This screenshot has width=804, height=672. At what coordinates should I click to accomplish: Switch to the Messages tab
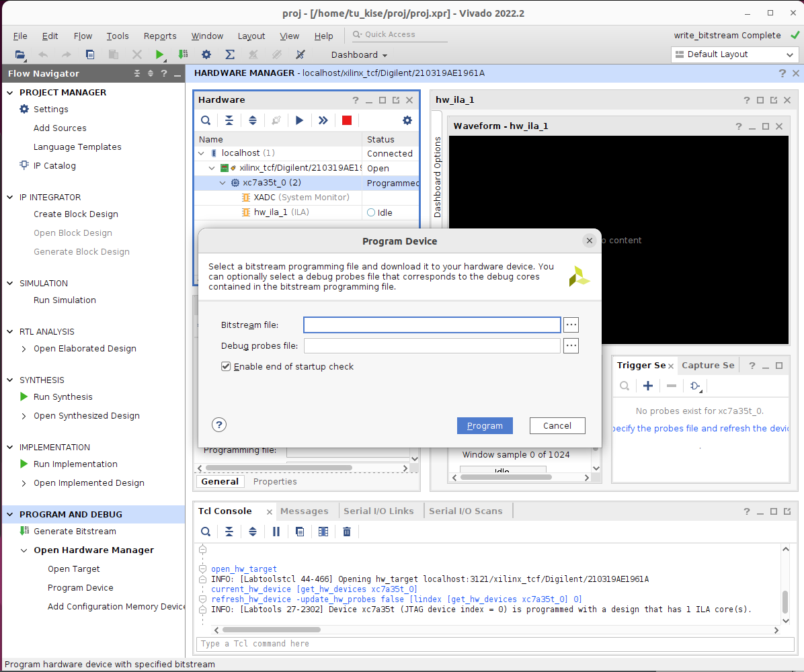305,511
